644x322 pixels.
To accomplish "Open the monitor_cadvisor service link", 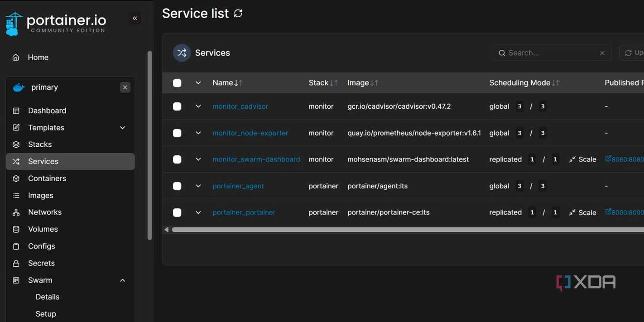I will point(240,106).
